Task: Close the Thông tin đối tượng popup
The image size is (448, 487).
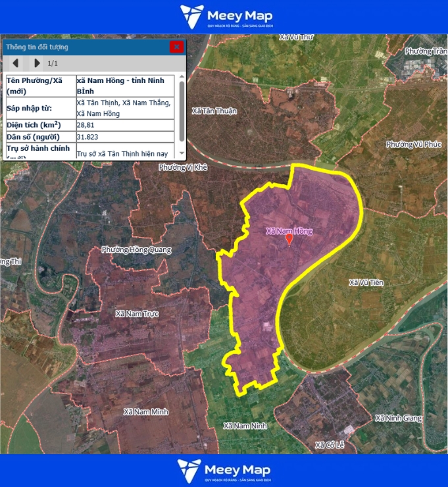Action: pos(176,47)
